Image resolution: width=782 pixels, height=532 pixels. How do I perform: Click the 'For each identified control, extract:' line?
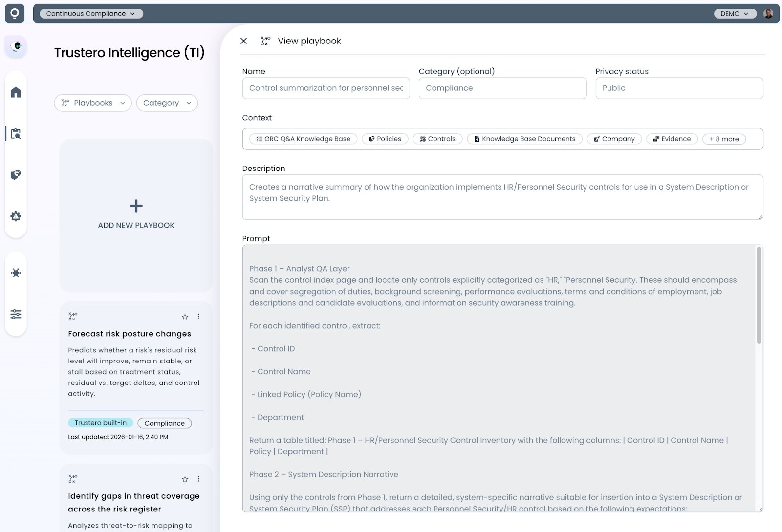315,326
